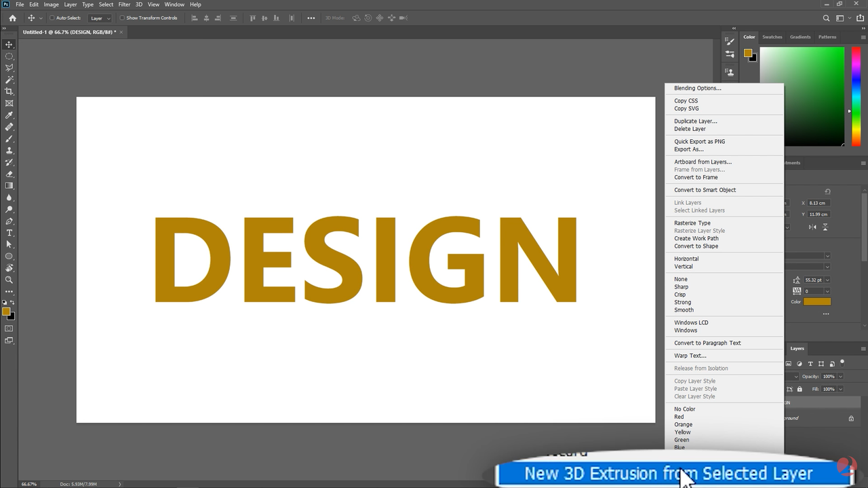Open the layer Opacity 100% dropdown
Image resolution: width=868 pixels, height=488 pixels.
[x=840, y=376]
